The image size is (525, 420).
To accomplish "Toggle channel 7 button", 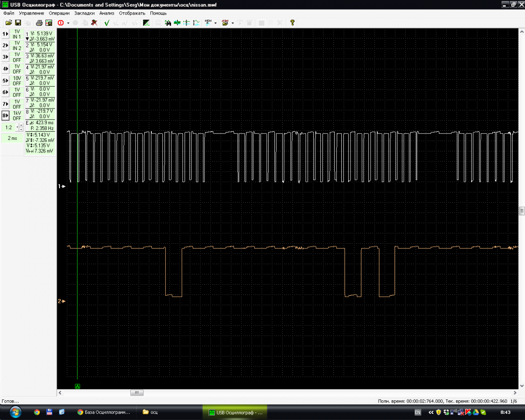I will tap(5, 104).
